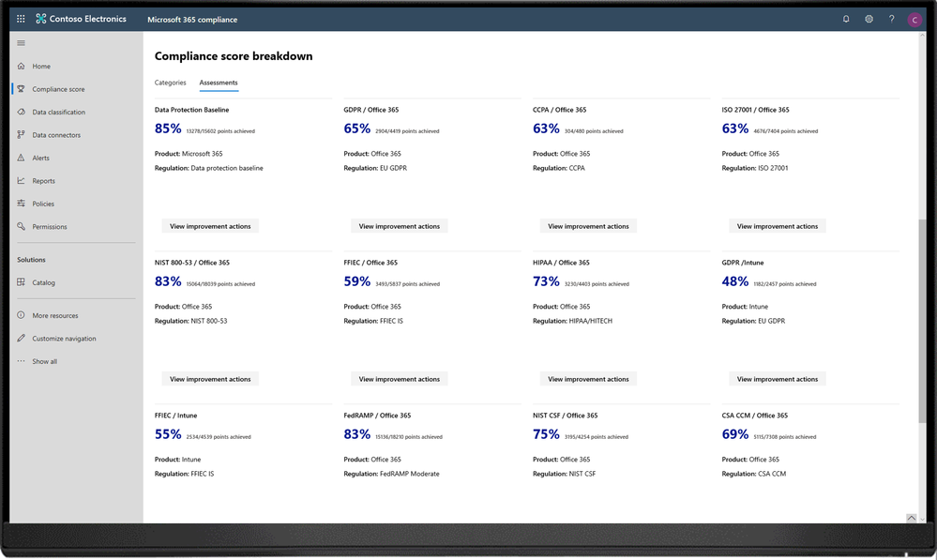The image size is (937, 560).
Task: Click the Data classification icon
Action: pyautogui.click(x=22, y=112)
